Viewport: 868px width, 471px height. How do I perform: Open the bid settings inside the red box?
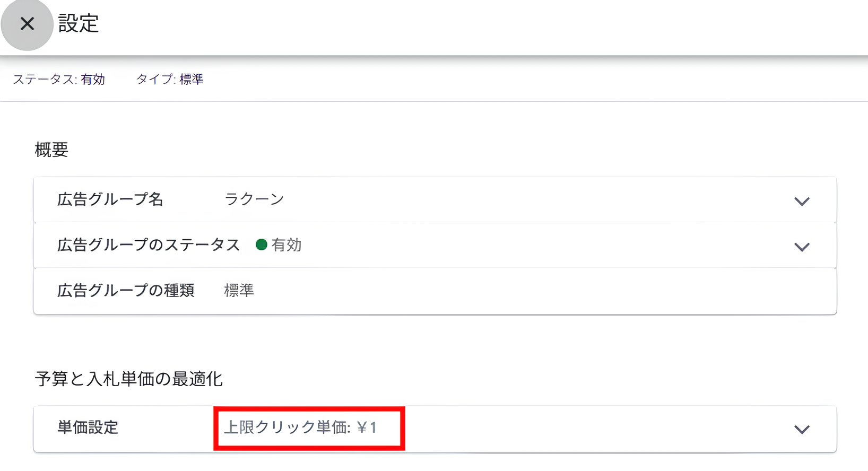(308, 429)
